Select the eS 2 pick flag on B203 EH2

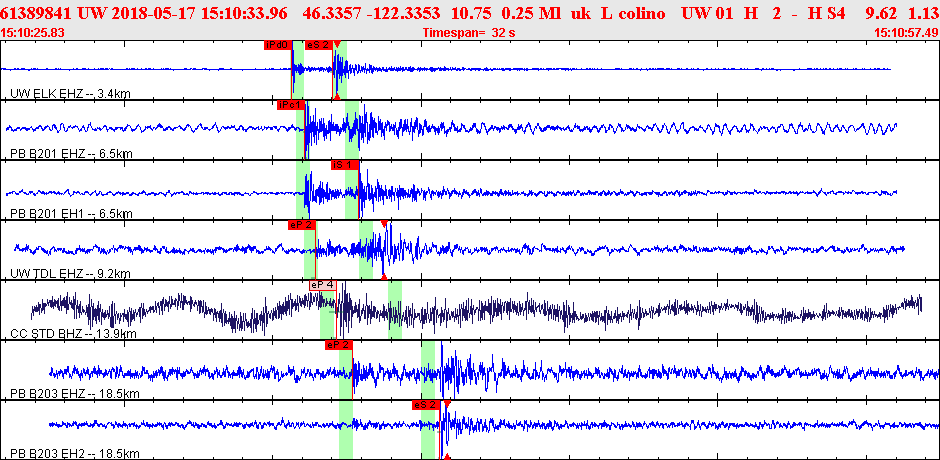coord(426,405)
